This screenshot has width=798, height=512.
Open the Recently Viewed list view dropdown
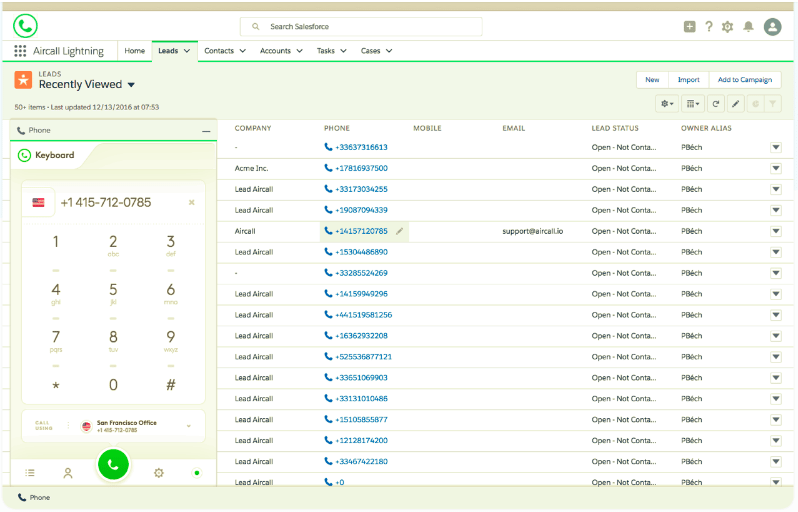pyautogui.click(x=131, y=85)
